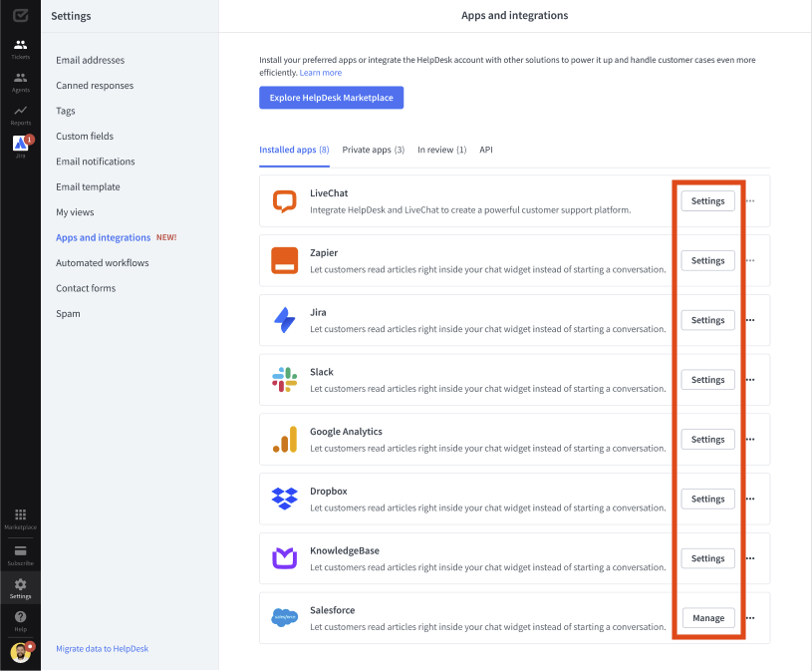Click the Slack app name
This screenshot has width=812, height=671.
322,372
